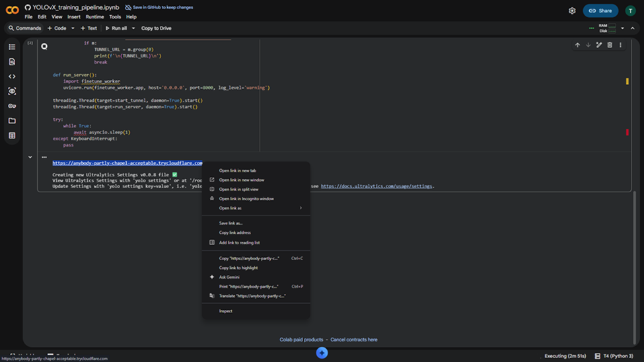644x362 pixels.
Task: Choose Ask Gemini in context menu
Action: coord(256,277)
